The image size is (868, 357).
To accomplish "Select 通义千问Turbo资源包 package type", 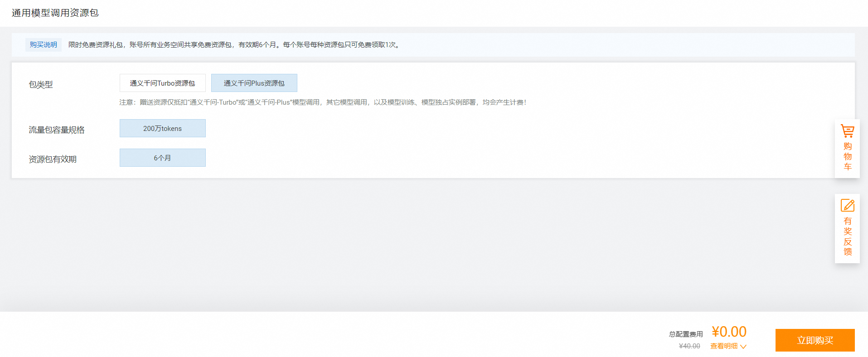I will point(163,83).
